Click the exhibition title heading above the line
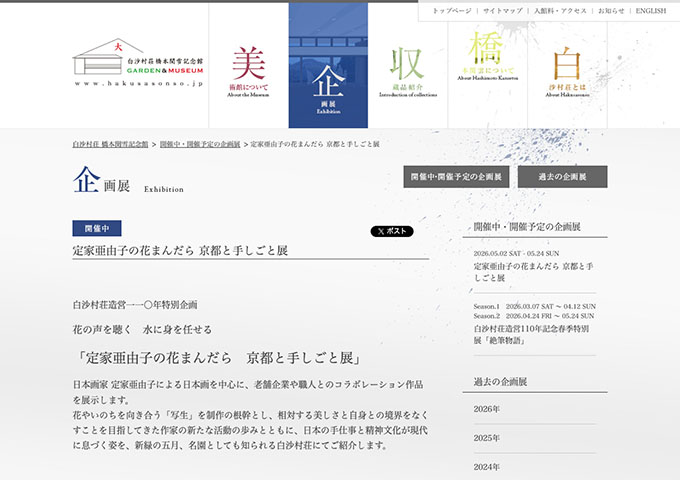This screenshot has height=480, width=680. pyautogui.click(x=180, y=250)
